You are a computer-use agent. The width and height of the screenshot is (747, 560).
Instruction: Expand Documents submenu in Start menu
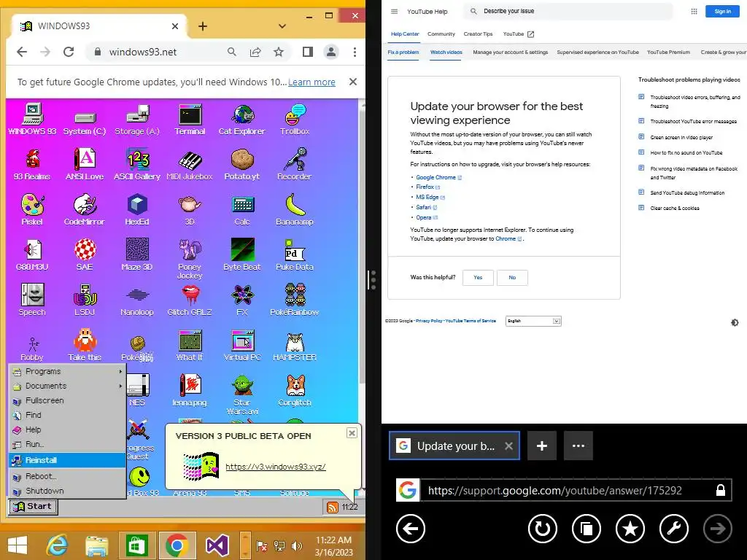tap(68, 386)
